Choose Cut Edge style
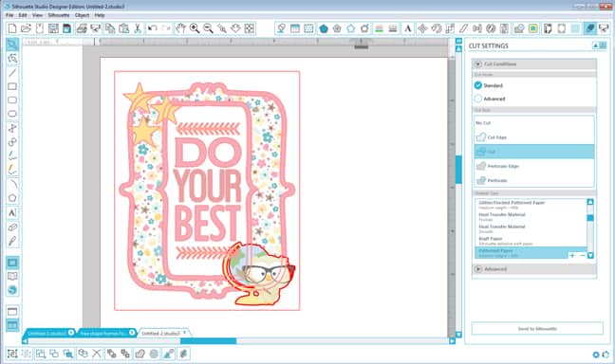Viewport: 615px width, 364px height. click(534, 137)
